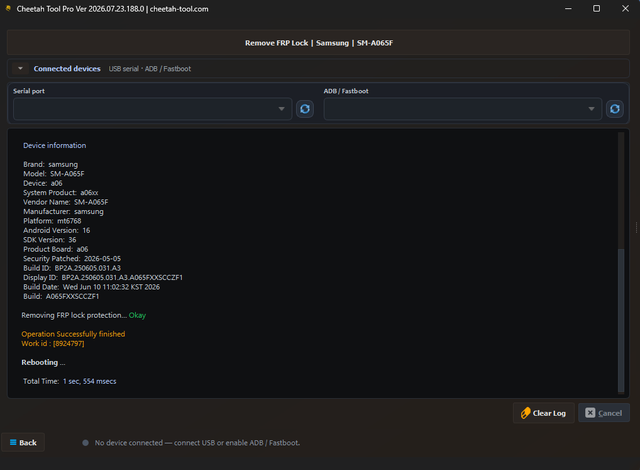Click the log panel scrollbar thumb
Viewport: 640px width, 470px height.
click(621, 319)
